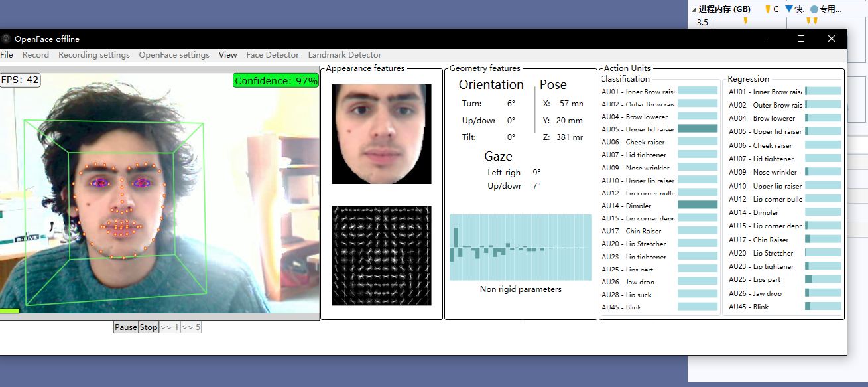Open the Recording settings menu
The width and height of the screenshot is (868, 387).
(x=94, y=54)
